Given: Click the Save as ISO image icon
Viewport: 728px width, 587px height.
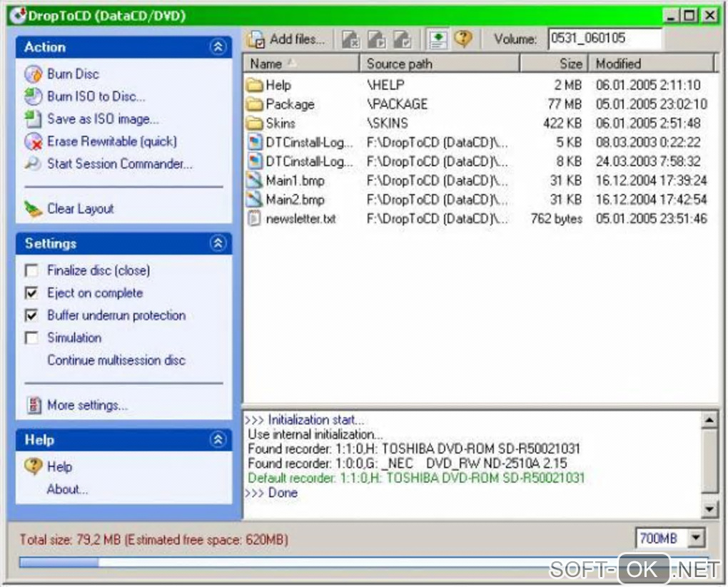Looking at the screenshot, I should point(34,119).
